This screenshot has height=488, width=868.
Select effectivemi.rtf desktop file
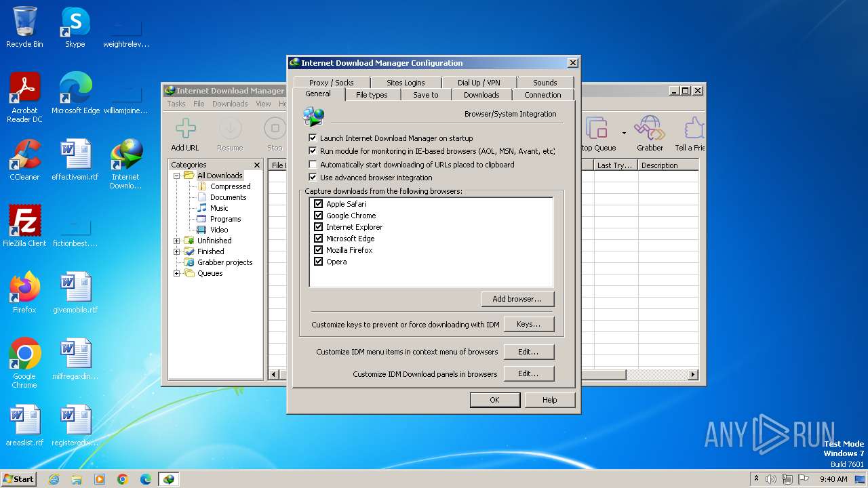tap(75, 160)
